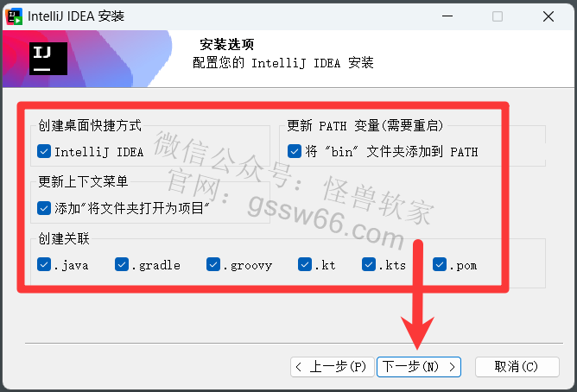Close the IntelliJ IDEA installer window
Viewport: 577px width, 392px height.
(x=548, y=16)
